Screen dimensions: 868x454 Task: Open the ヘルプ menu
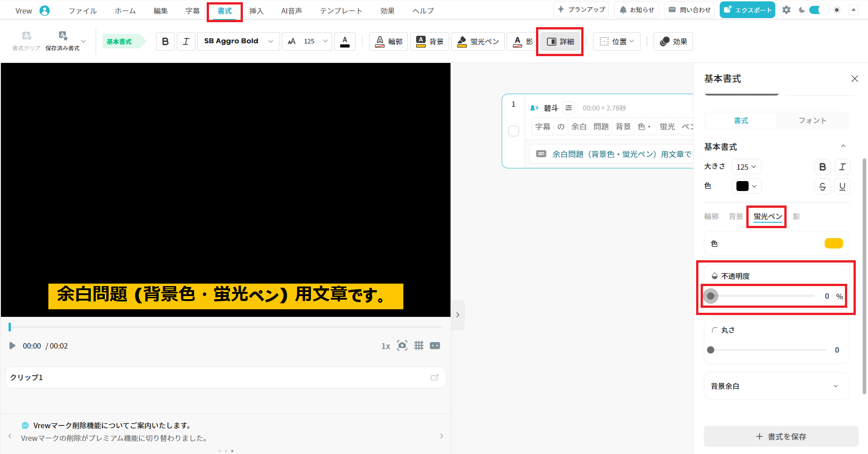click(423, 11)
